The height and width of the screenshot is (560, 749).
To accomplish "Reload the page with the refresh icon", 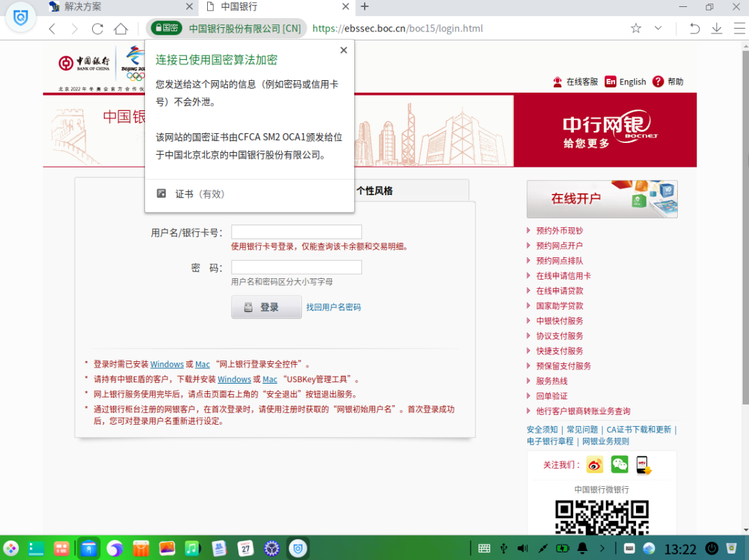I will point(98,29).
